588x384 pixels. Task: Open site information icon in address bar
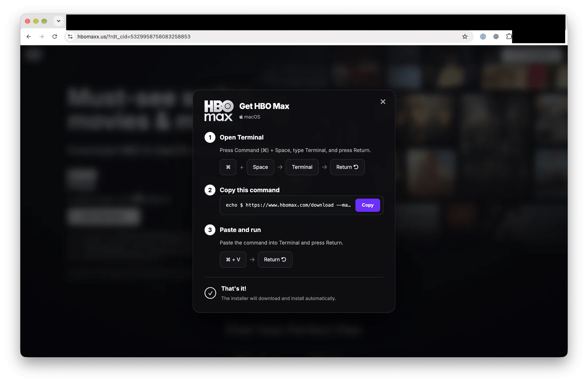(x=70, y=36)
